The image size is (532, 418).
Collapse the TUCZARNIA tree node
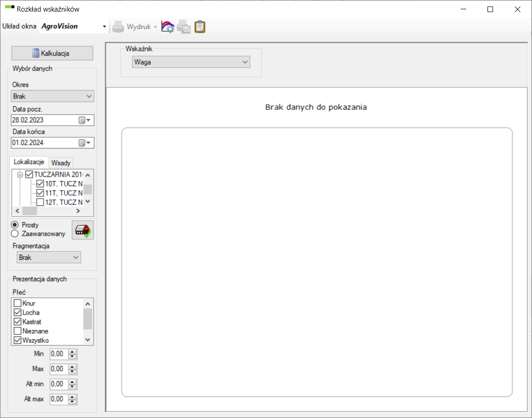pyautogui.click(x=19, y=175)
